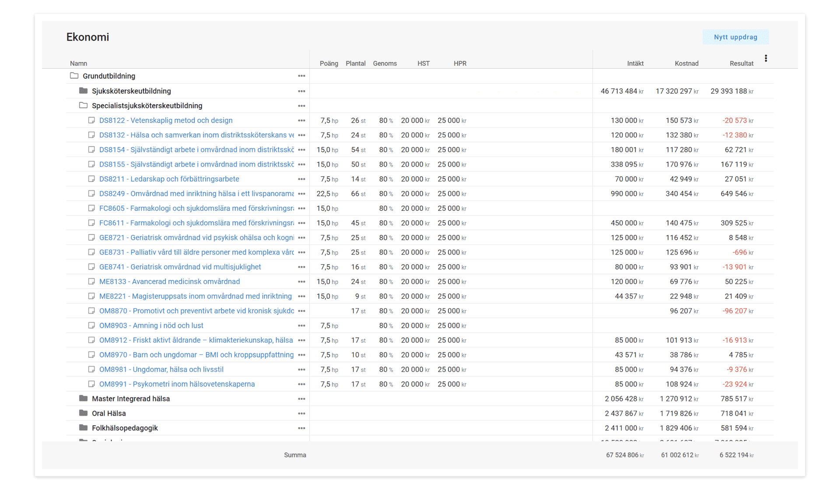The height and width of the screenshot is (504, 840).
Task: Click the document icon beside OM8903 Amning
Action: [x=91, y=325]
